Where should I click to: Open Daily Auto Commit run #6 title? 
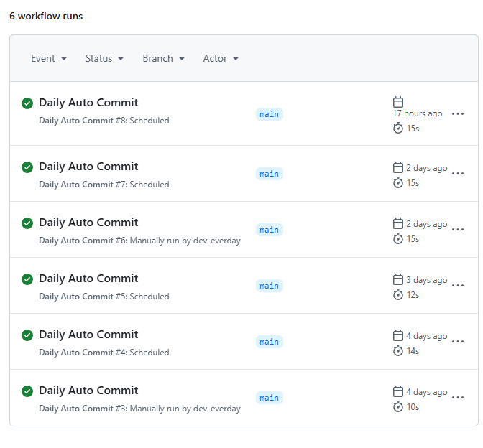[88, 223]
